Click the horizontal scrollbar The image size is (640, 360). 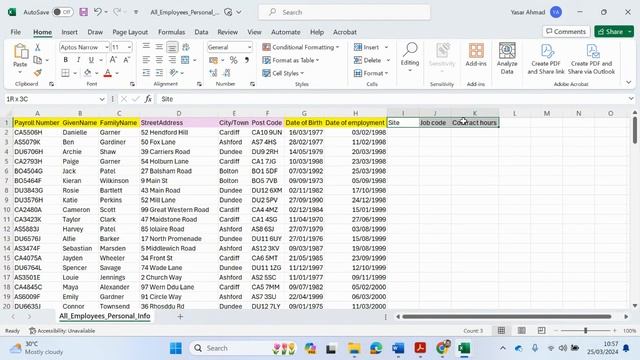click(506, 317)
